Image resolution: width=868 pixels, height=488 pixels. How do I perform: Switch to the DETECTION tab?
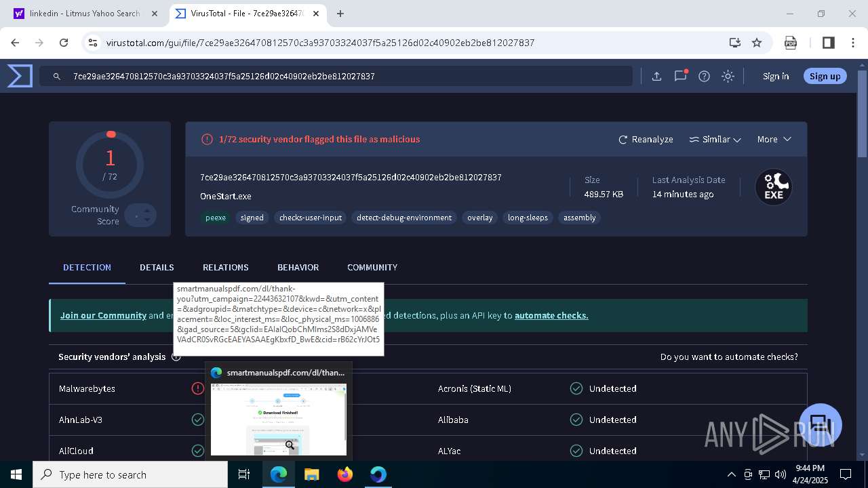(x=87, y=267)
